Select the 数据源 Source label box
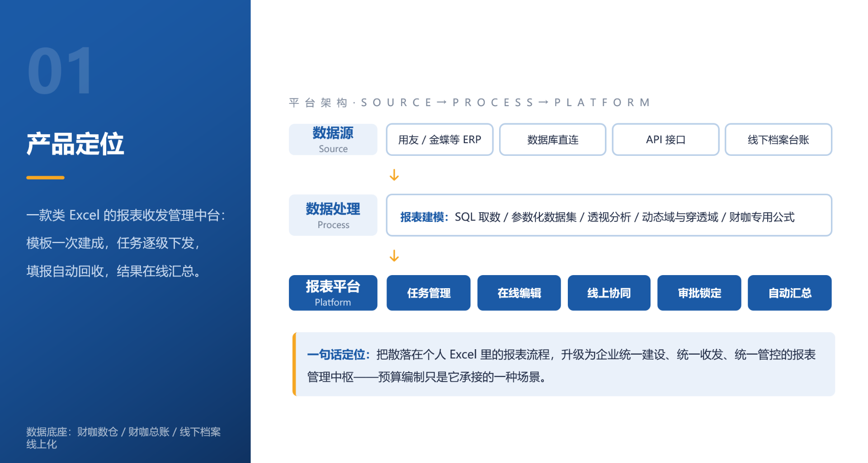Viewport: 868px width, 463px height. pyautogui.click(x=333, y=140)
